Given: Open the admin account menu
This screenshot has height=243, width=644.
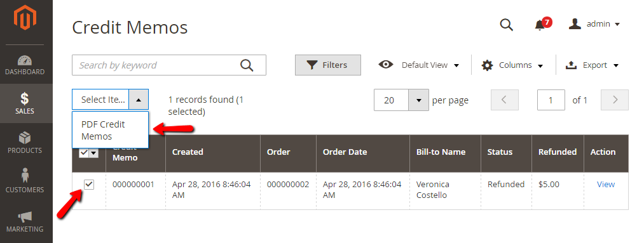Looking at the screenshot, I should point(594,24).
